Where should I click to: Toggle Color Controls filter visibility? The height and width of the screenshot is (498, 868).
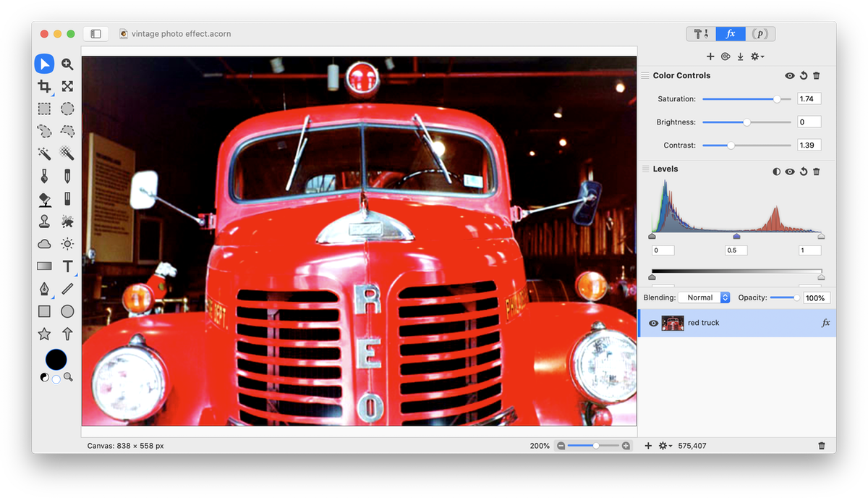click(790, 75)
